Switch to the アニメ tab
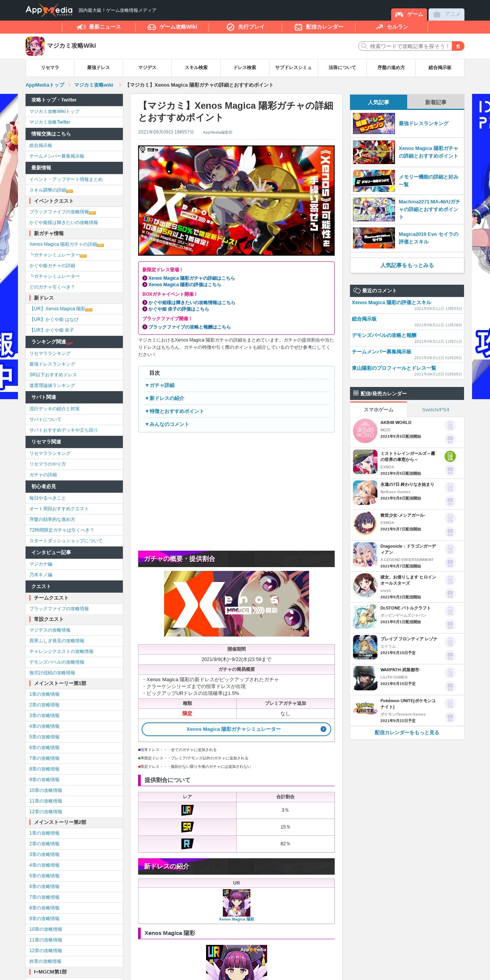The height and width of the screenshot is (980, 490). pyautogui.click(x=446, y=15)
